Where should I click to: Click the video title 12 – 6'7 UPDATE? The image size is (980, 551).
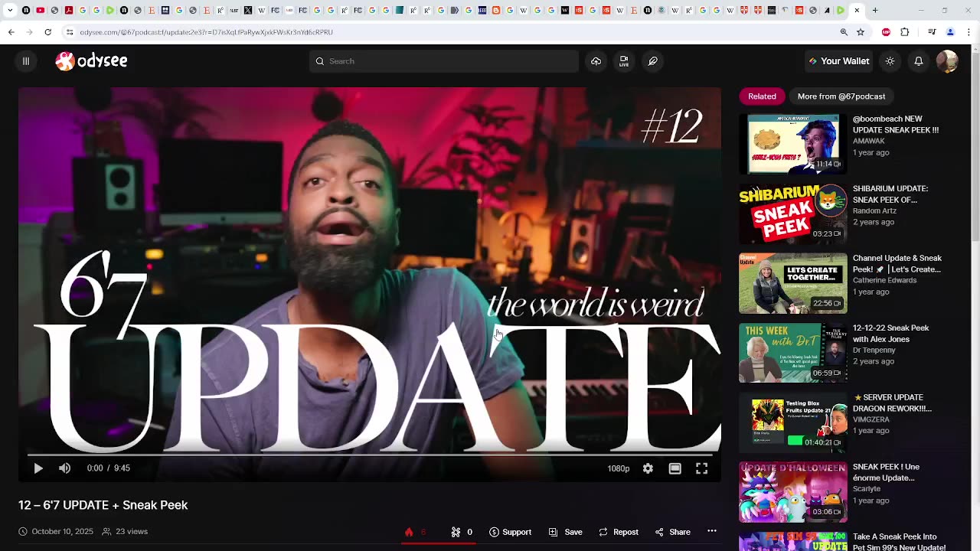point(103,505)
